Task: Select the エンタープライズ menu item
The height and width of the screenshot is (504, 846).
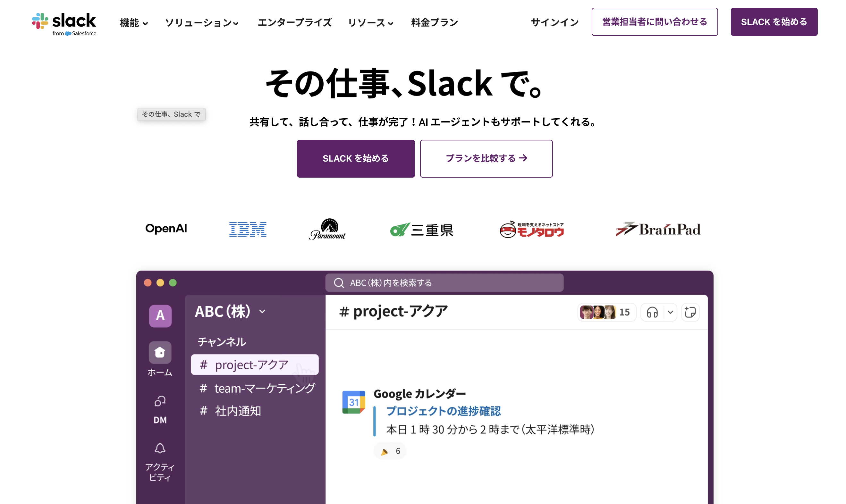Action: [294, 23]
